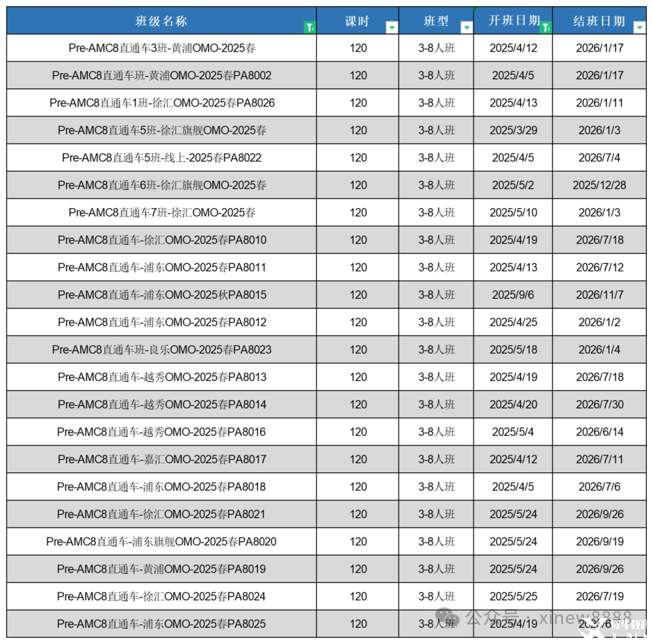Click cell Pre-AMC8直通车-浦东OMO-2025春PA8011
This screenshot has height=644, width=653.
click(161, 267)
